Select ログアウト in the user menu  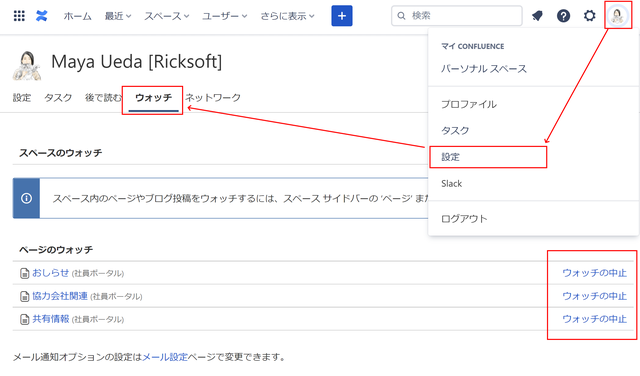point(464,219)
